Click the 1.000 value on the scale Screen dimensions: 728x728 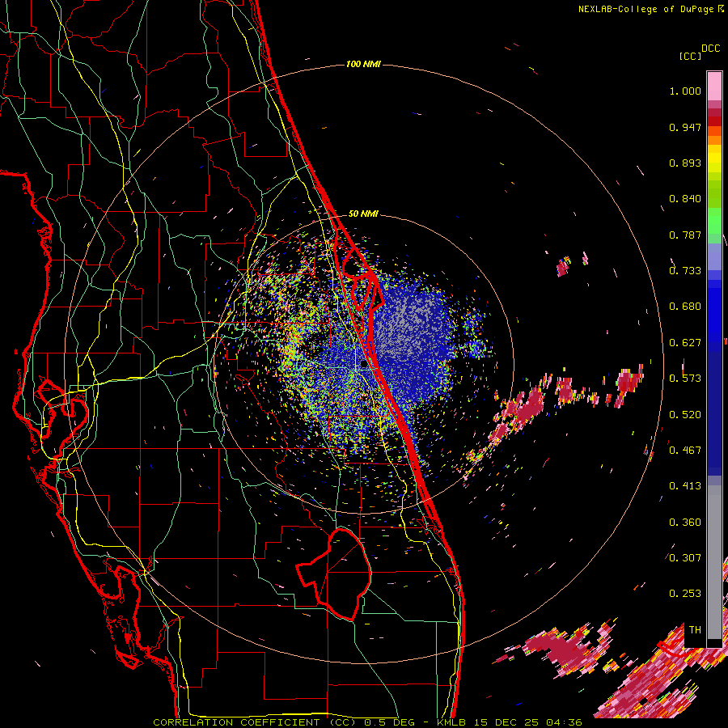pos(685,91)
